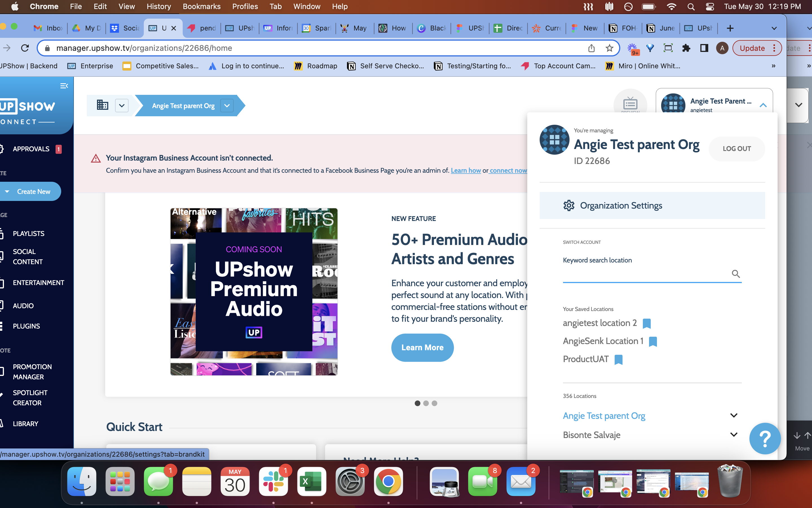The width and height of the screenshot is (812, 508).
Task: Click the LOG OUT button
Action: pyautogui.click(x=736, y=148)
